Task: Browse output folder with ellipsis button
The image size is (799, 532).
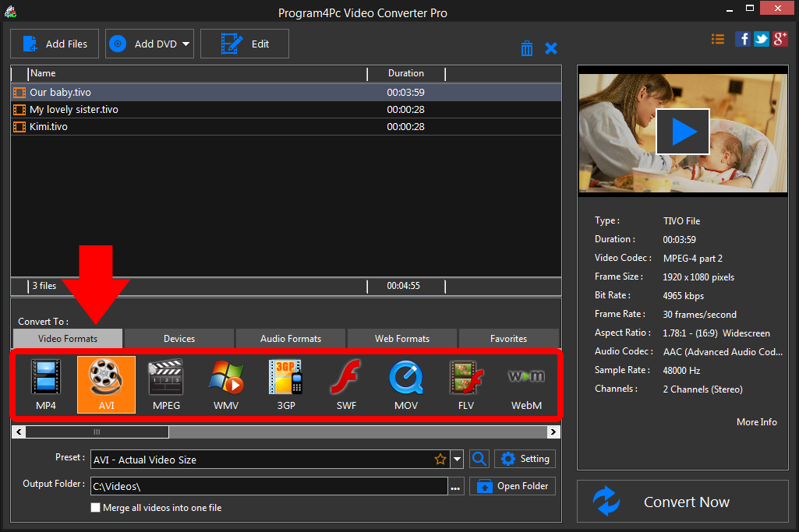Action: 455,486
